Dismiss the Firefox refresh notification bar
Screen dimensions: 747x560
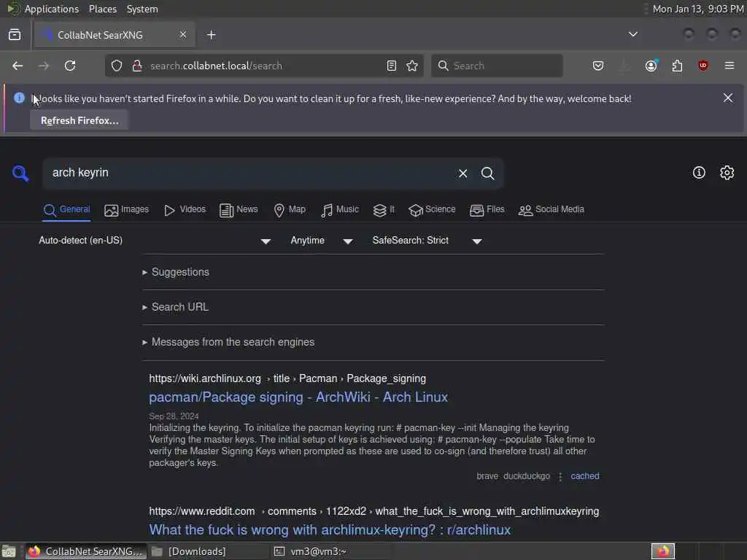click(x=728, y=98)
